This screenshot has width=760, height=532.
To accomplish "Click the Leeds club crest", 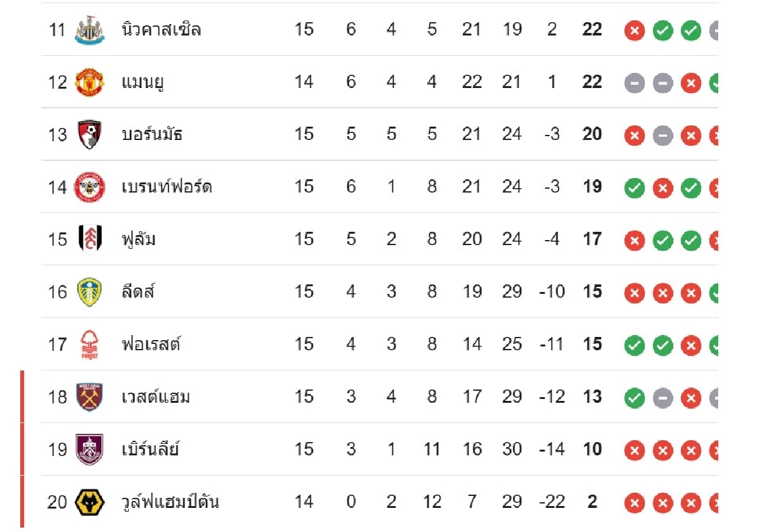I will coord(89,292).
